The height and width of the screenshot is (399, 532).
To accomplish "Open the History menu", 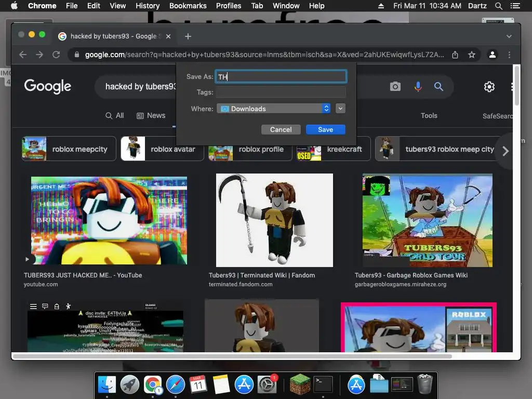I will (x=148, y=6).
